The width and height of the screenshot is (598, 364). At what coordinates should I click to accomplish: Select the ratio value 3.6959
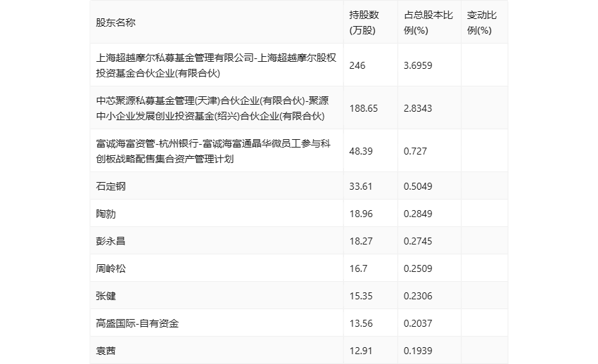tap(418, 65)
